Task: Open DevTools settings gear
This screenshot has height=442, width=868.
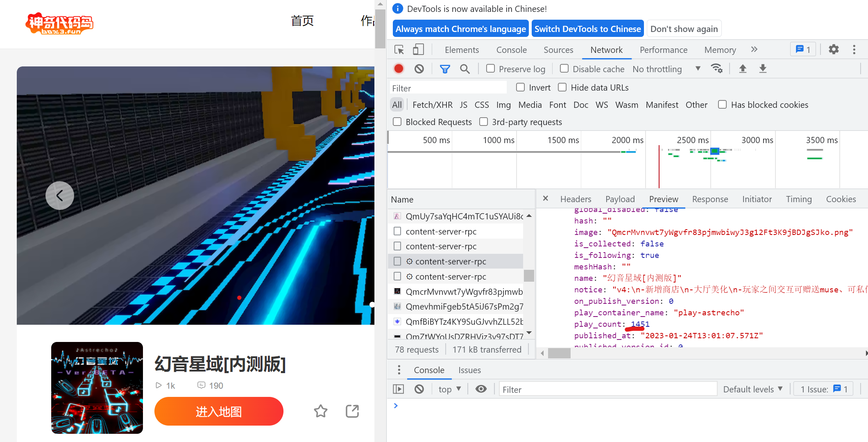Action: pyautogui.click(x=834, y=50)
